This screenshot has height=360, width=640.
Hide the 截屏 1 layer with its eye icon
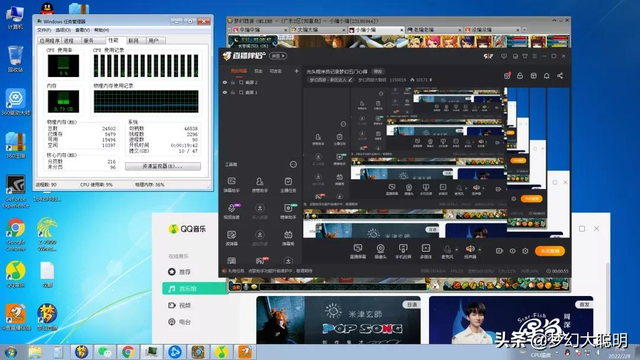click(225, 93)
